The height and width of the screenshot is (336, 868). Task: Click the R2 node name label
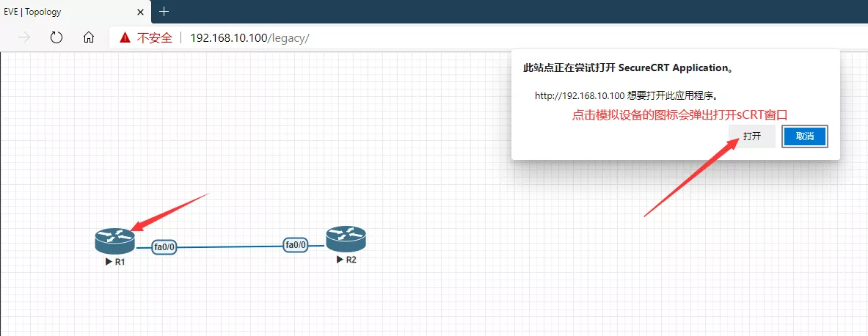click(351, 260)
